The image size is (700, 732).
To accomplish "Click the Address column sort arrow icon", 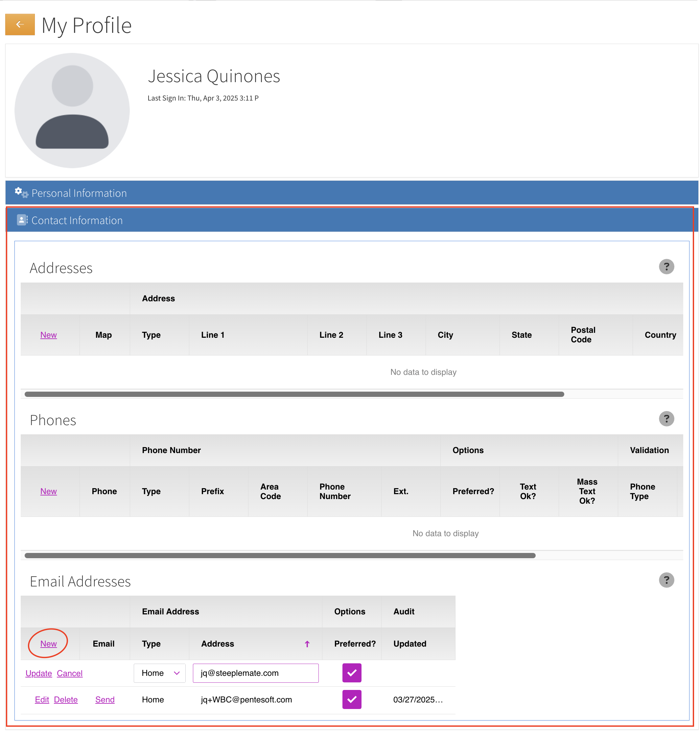I will 307,644.
